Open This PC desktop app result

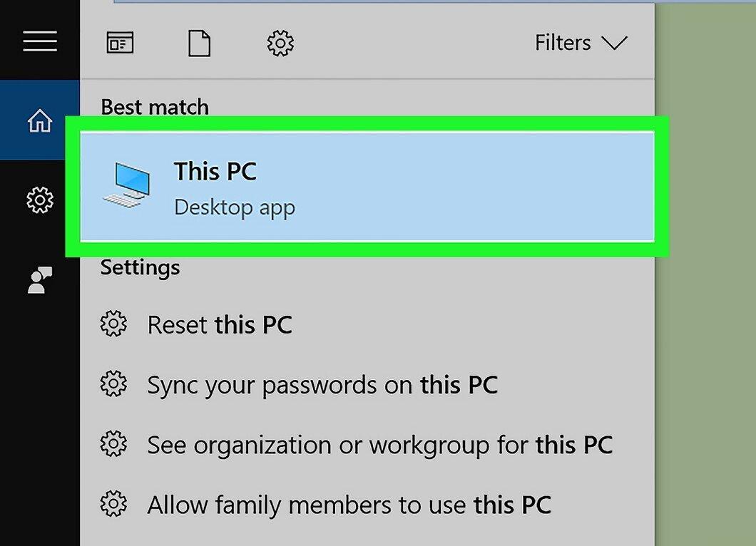pos(367,187)
